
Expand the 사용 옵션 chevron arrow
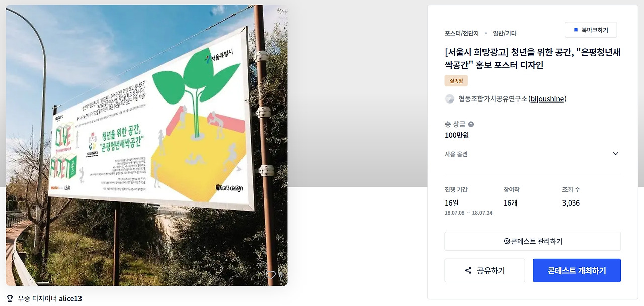click(x=615, y=154)
